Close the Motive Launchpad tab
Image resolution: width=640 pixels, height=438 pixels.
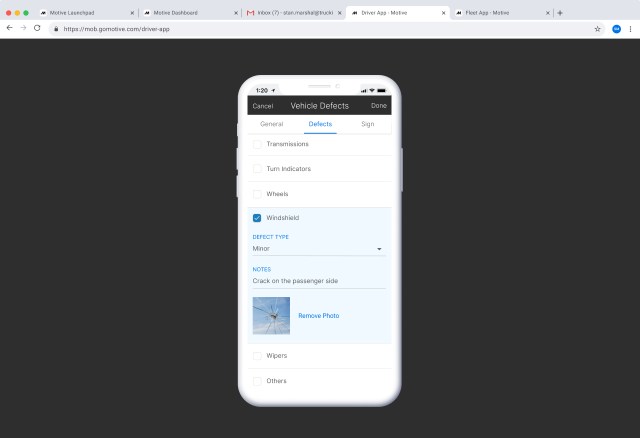coord(132,13)
